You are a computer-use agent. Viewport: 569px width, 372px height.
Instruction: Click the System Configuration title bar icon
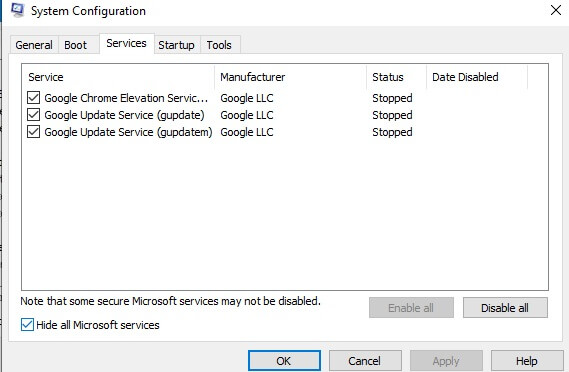coord(17,10)
